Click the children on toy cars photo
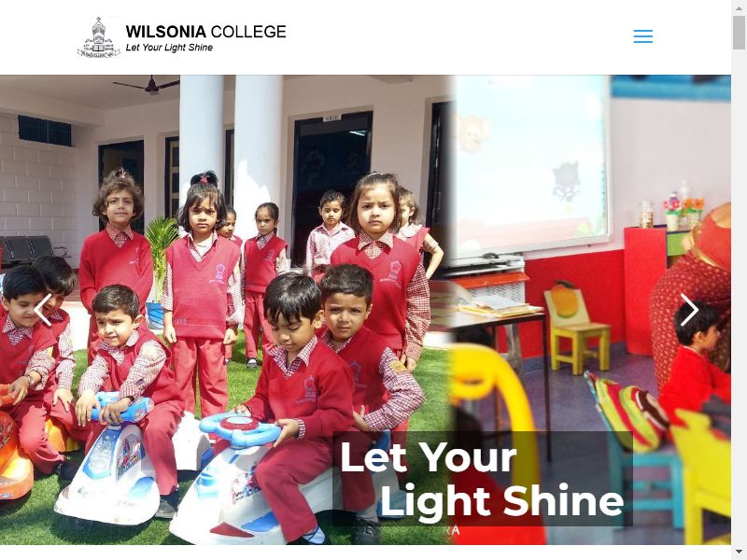 click(x=224, y=310)
